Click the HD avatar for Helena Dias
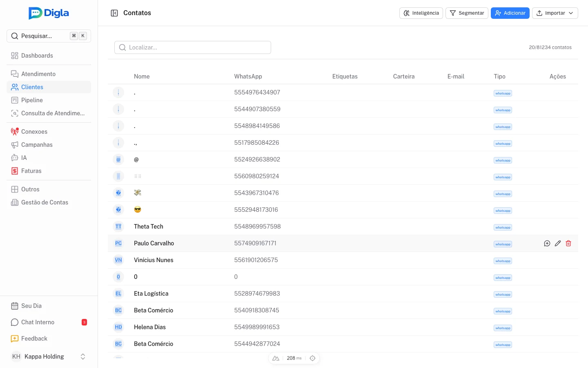The width and height of the screenshot is (588, 368). point(118,327)
